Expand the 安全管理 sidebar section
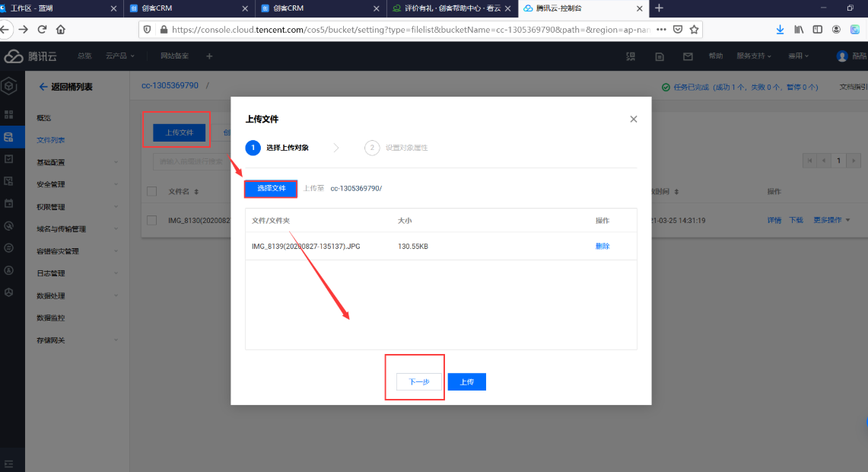This screenshot has width=868, height=472. point(76,184)
